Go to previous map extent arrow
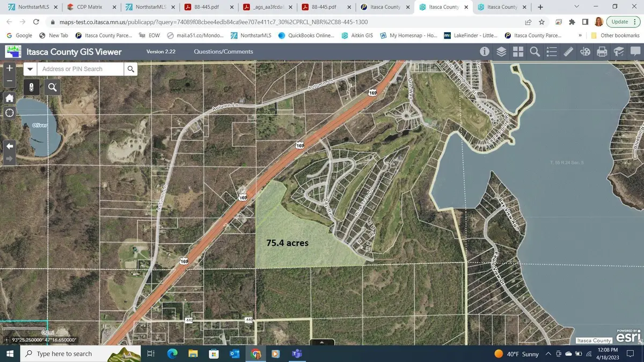 tap(9, 146)
